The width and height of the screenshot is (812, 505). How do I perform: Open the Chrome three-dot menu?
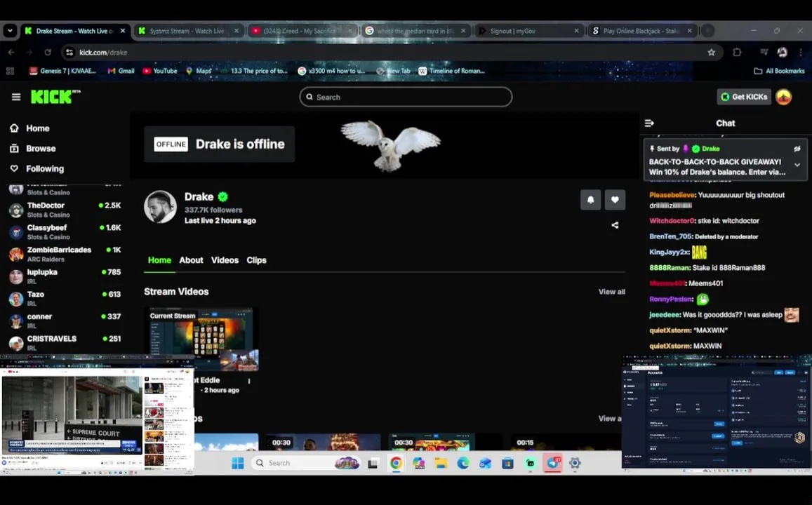pyautogui.click(x=801, y=53)
